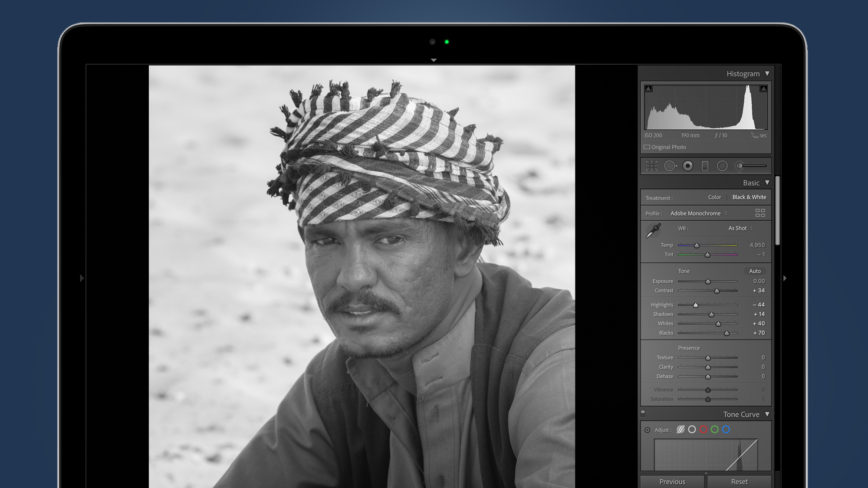This screenshot has height=488, width=868.
Task: Click the Reset button
Action: (739, 481)
